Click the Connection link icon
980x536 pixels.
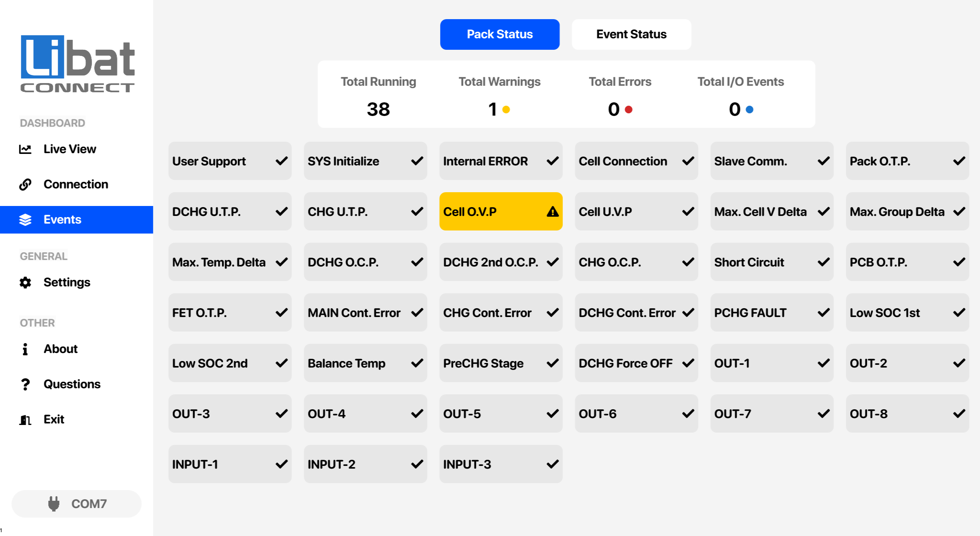pyautogui.click(x=25, y=185)
